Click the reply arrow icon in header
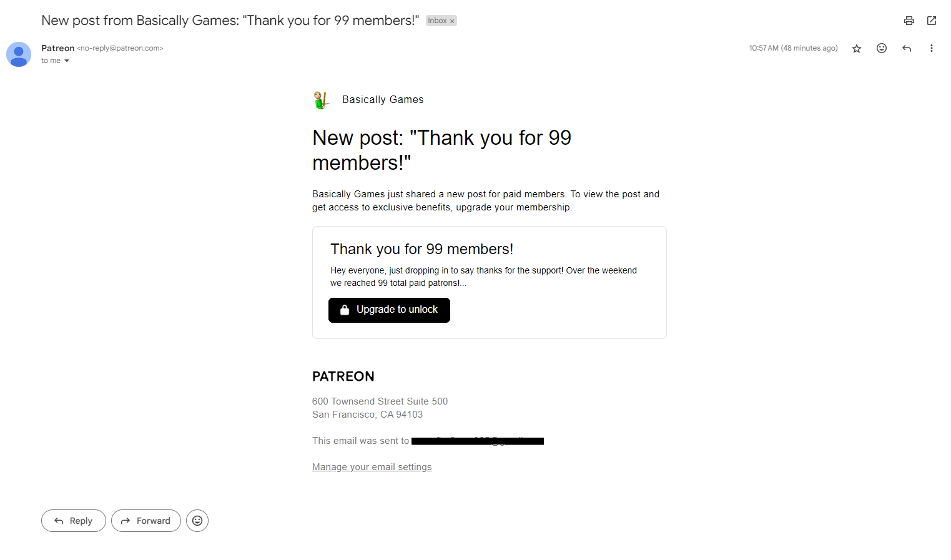 click(x=906, y=48)
